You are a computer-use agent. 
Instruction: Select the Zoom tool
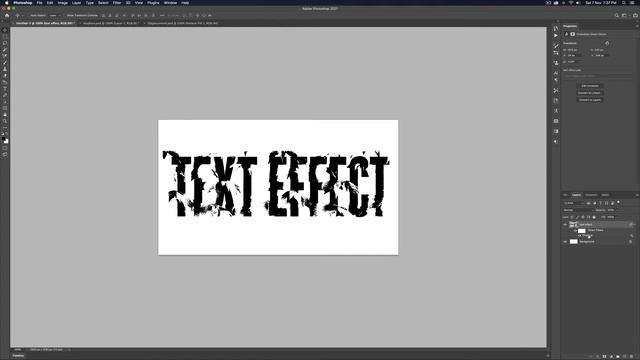pyautogui.click(x=5, y=121)
